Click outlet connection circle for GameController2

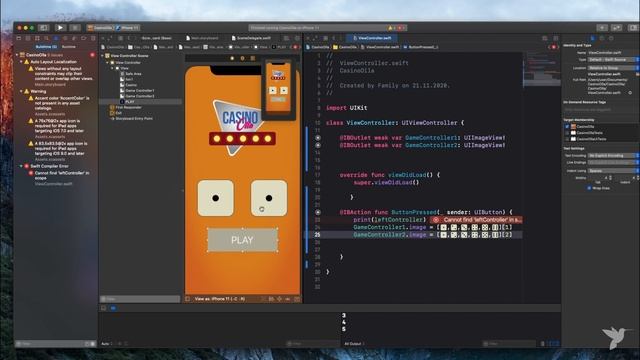coord(318,145)
